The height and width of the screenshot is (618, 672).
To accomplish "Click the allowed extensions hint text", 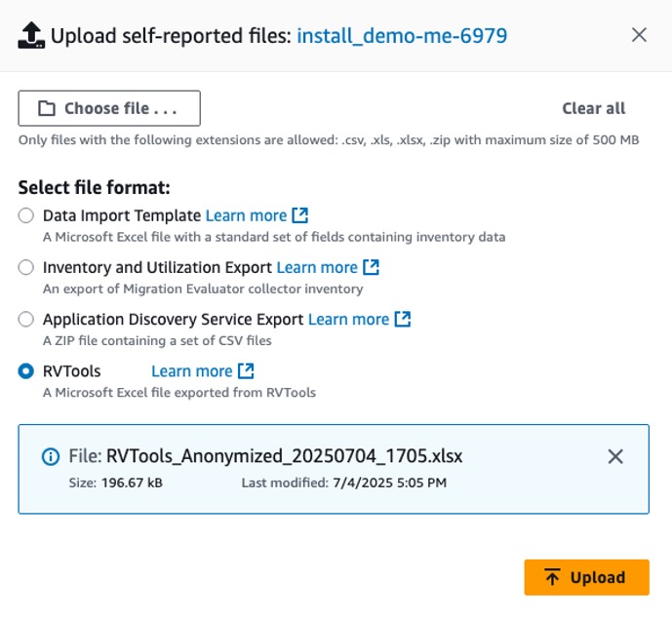I will tap(329, 140).
